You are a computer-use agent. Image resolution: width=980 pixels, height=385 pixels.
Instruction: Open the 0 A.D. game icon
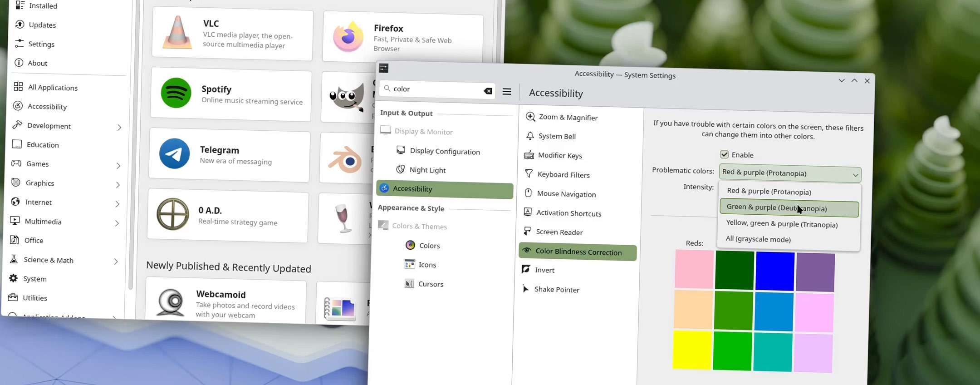click(172, 214)
